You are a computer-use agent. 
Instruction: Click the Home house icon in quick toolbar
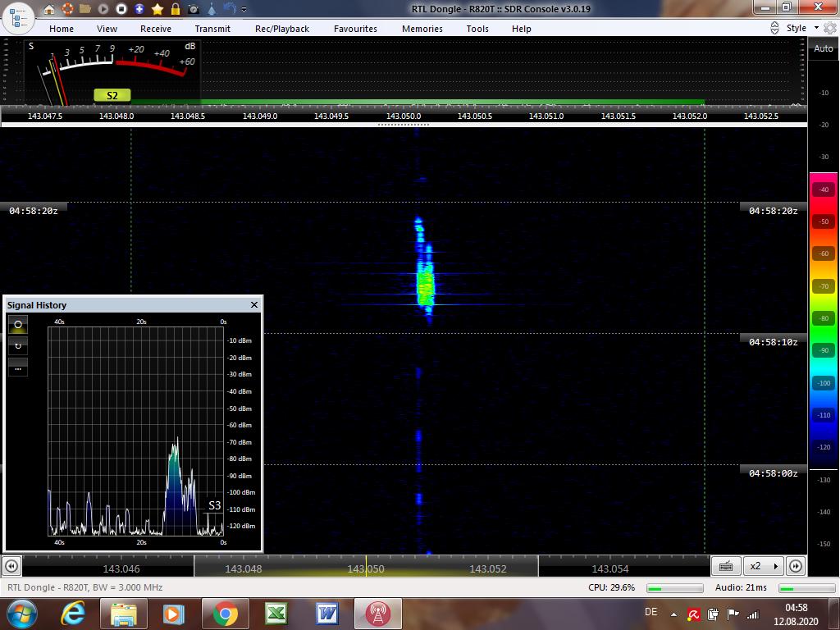(x=48, y=8)
